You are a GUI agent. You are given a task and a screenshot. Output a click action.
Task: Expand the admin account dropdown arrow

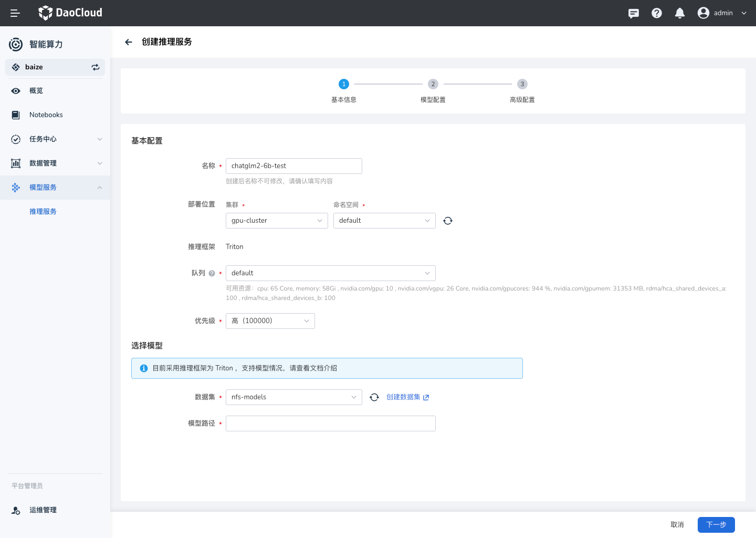click(744, 13)
